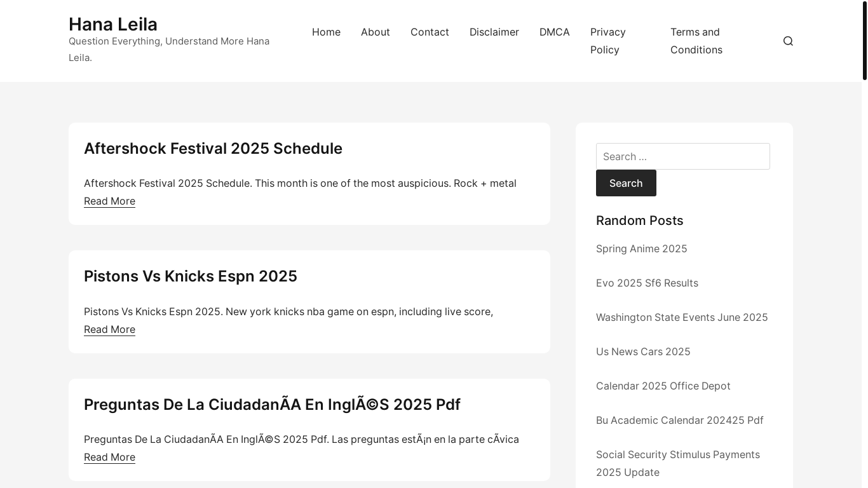Open the Pistons Vs Knicks Espn 2025 title

tap(191, 276)
